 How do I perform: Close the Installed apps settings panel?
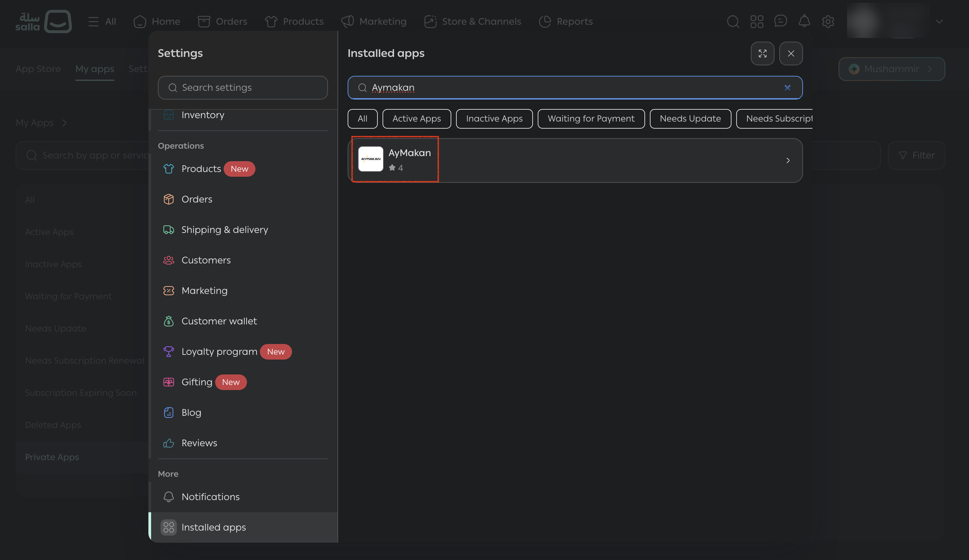point(790,53)
